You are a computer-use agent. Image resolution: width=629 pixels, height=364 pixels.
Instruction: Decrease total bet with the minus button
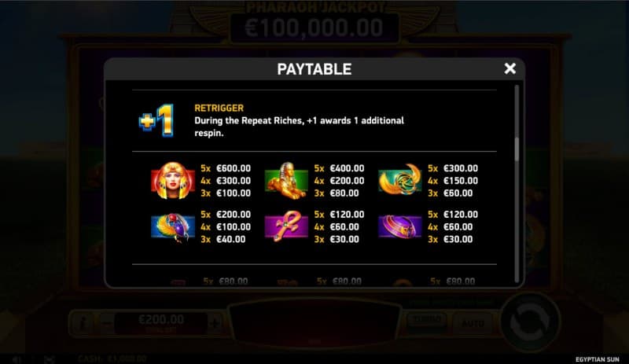tap(107, 323)
